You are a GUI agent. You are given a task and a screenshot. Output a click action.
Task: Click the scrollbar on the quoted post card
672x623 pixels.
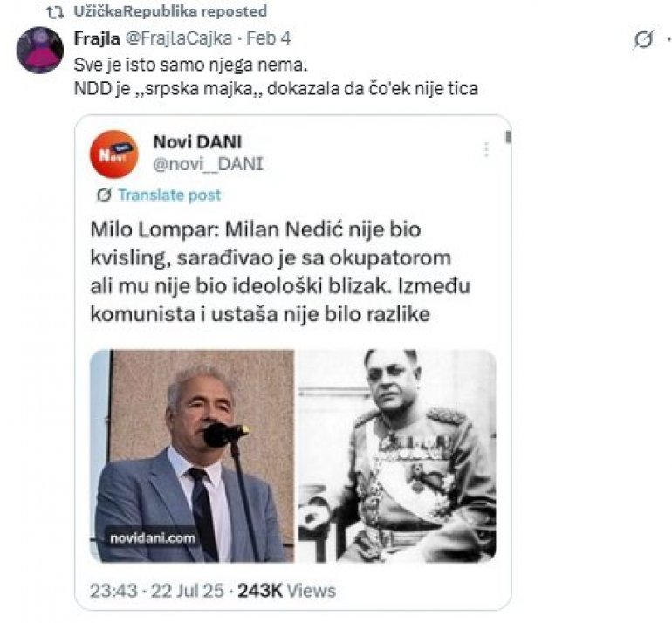point(507,138)
